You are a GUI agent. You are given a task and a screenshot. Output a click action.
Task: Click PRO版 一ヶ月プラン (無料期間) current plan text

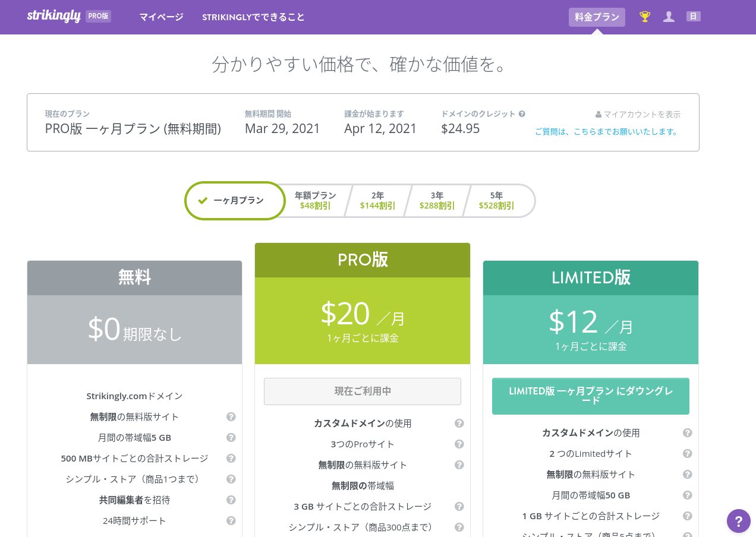133,129
